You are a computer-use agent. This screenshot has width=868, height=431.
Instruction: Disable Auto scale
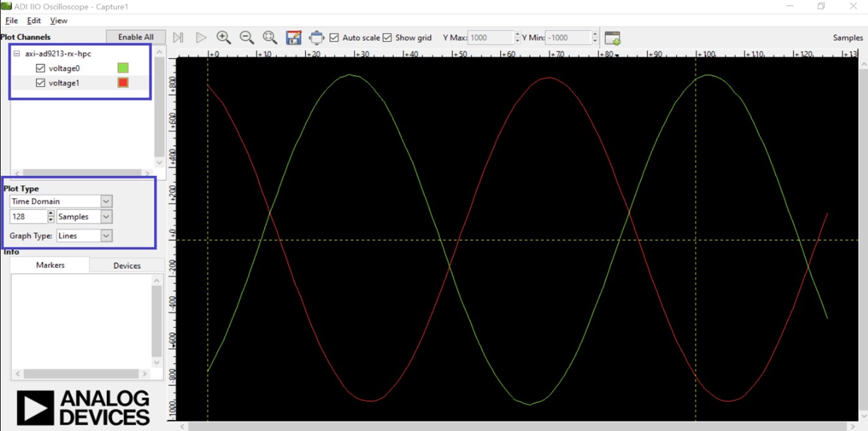coord(335,37)
